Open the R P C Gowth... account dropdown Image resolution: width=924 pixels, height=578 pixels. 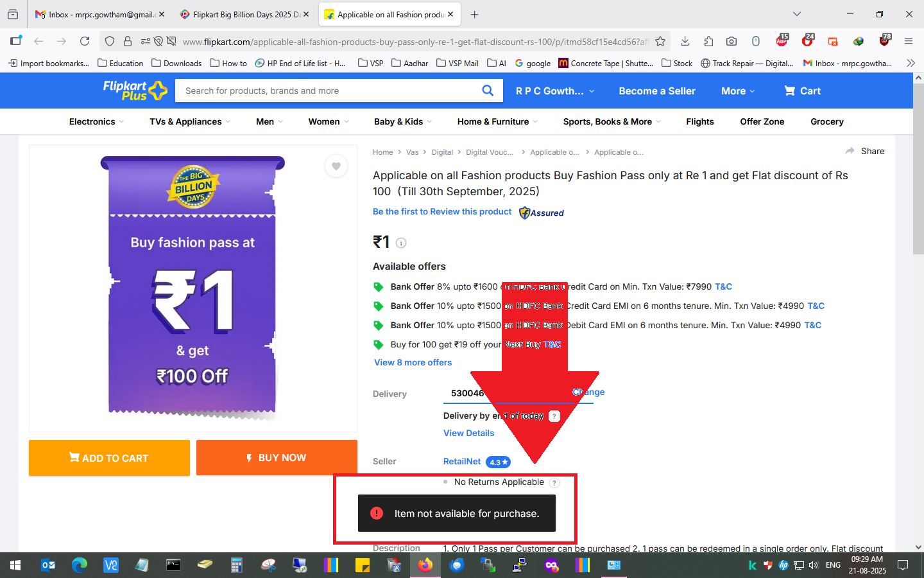coord(555,91)
